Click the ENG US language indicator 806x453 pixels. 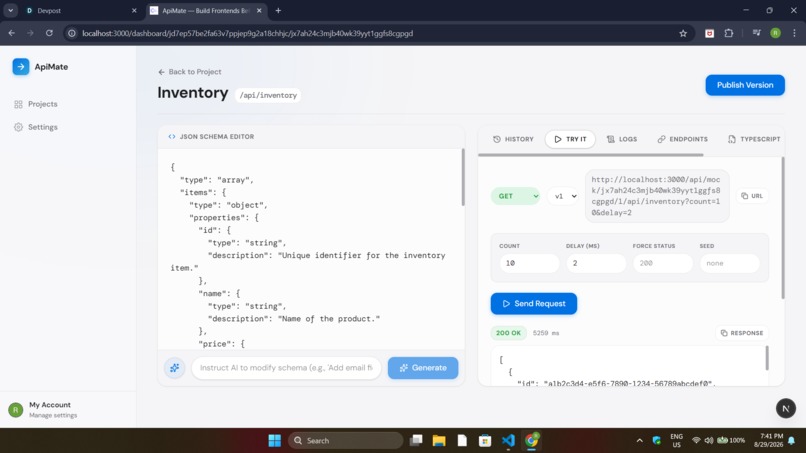(x=676, y=441)
